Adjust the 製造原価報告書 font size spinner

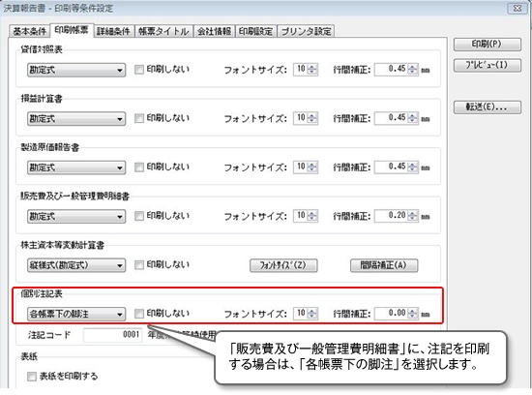(312, 167)
